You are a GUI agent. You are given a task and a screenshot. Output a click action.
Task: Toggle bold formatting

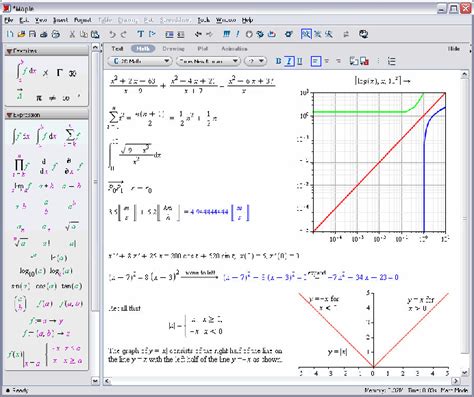coord(278,61)
